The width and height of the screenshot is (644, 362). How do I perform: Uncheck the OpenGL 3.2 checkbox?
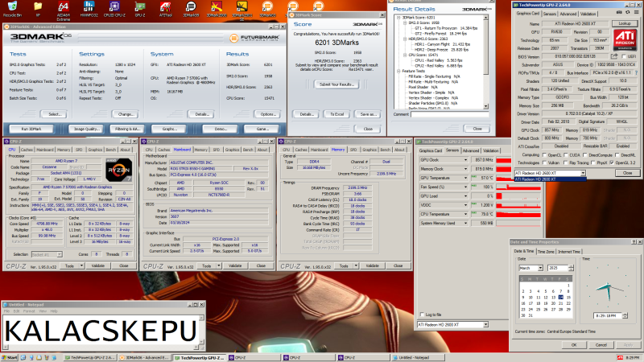pos(612,163)
